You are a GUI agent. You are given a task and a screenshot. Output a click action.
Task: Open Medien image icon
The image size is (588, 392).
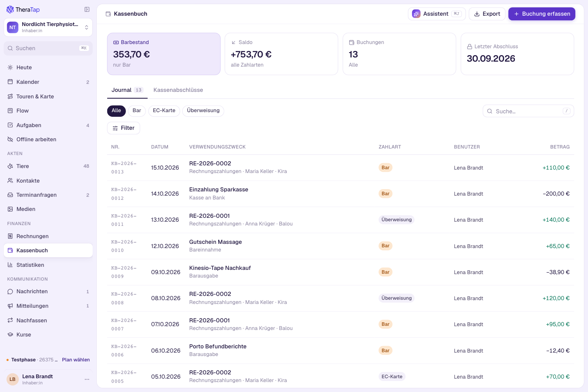tap(10, 209)
